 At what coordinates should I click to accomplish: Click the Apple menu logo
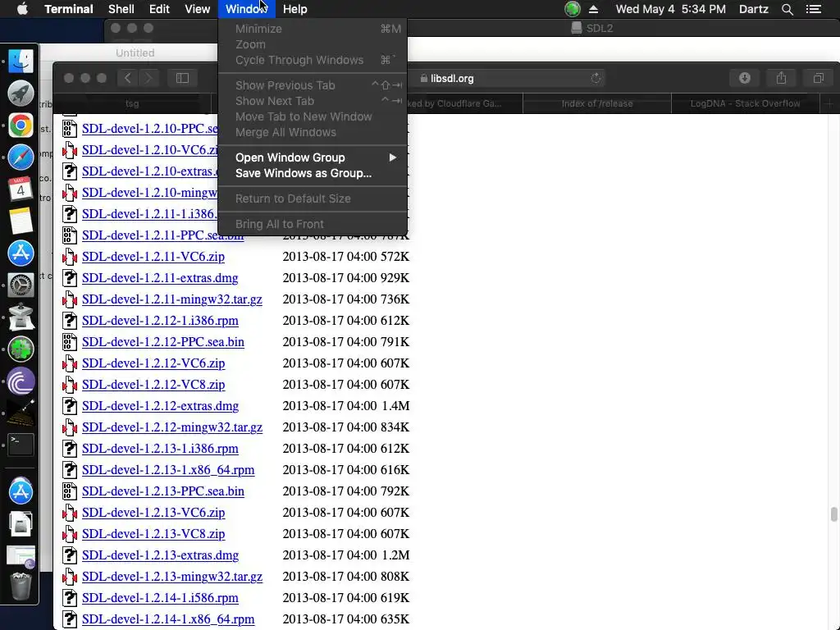(22, 9)
